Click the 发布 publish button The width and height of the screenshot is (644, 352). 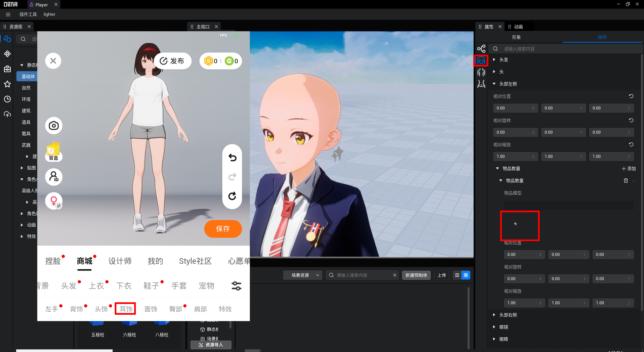click(x=173, y=61)
